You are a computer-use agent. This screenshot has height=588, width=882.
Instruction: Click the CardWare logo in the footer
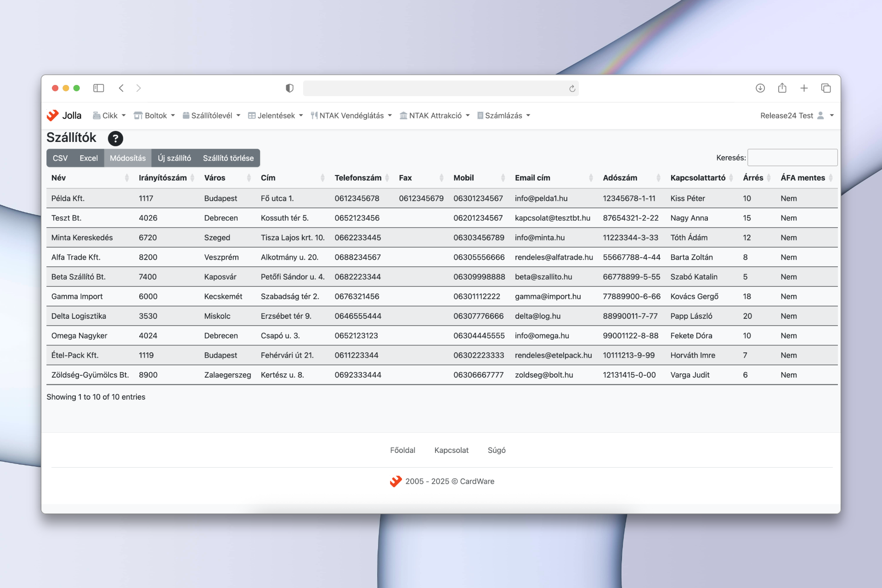point(396,481)
